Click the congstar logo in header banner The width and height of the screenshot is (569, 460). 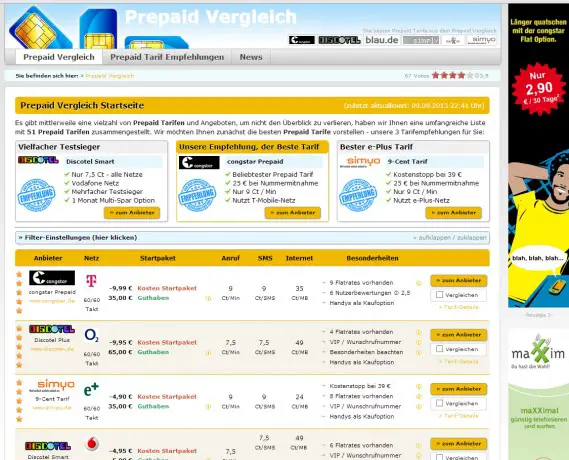(x=302, y=40)
